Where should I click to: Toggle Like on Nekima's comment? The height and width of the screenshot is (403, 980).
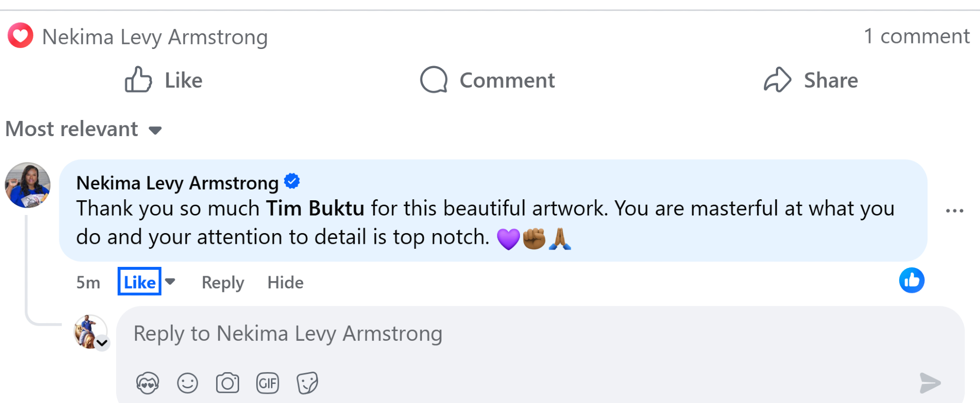coord(139,282)
